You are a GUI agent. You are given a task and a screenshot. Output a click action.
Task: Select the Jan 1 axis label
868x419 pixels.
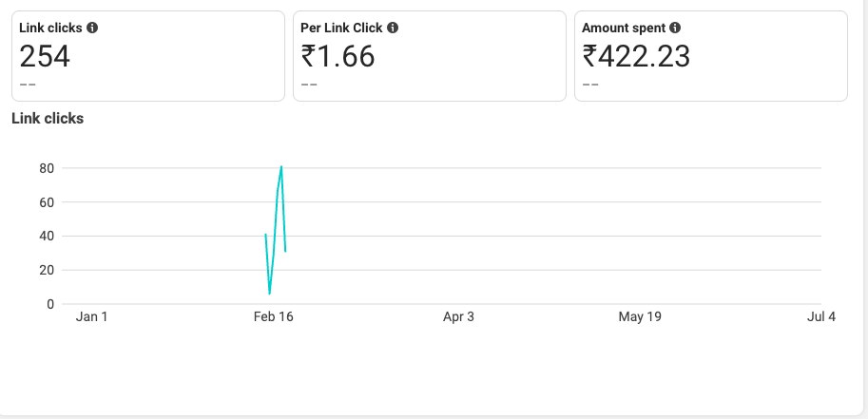(92, 316)
